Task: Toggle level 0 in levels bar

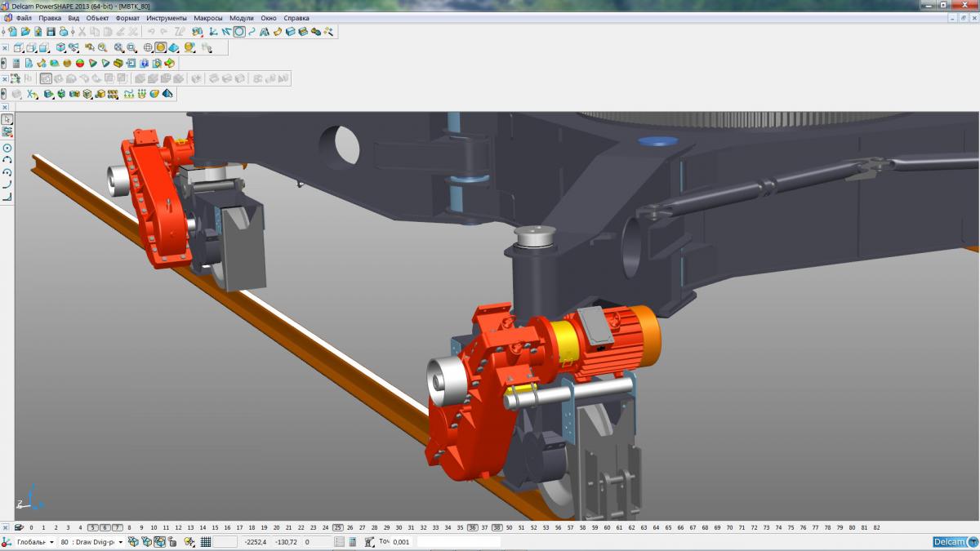Action: (x=31, y=527)
